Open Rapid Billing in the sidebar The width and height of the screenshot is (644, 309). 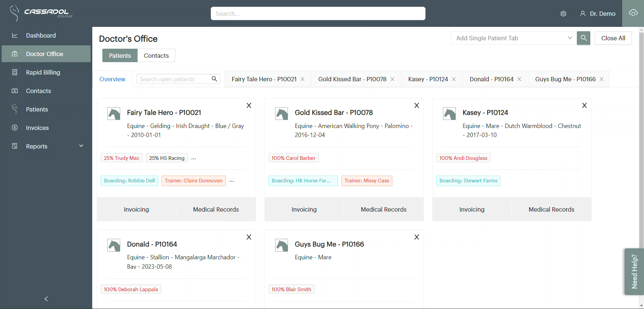[x=43, y=73]
